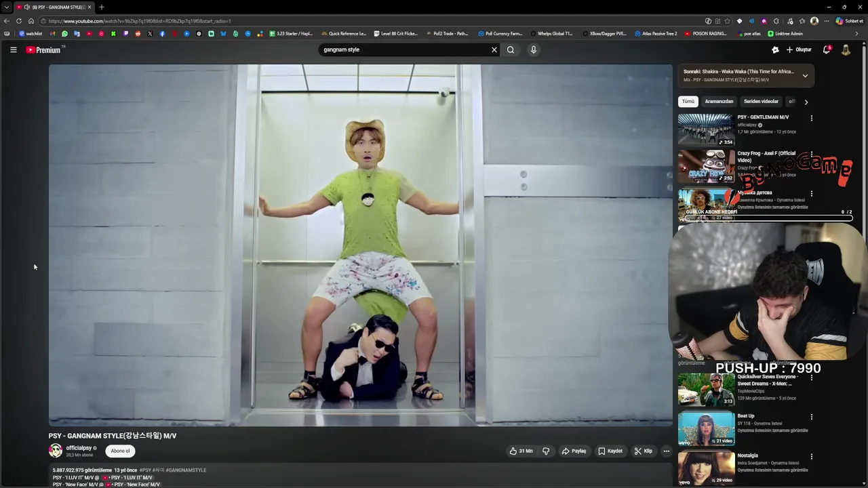The width and height of the screenshot is (868, 488).
Task: Save video with the Kaydet button
Action: (610, 451)
